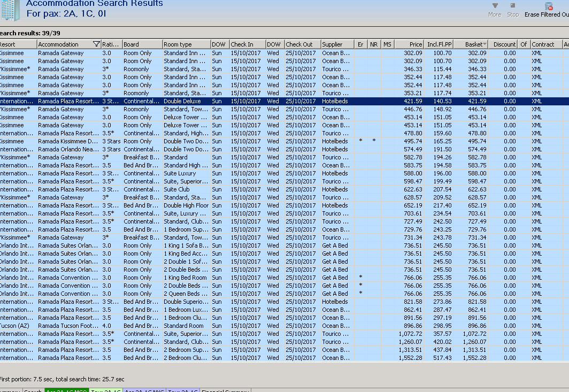569x392 pixels.
Task: Open the filter funnel on Accommodation column
Action: [x=96, y=44]
